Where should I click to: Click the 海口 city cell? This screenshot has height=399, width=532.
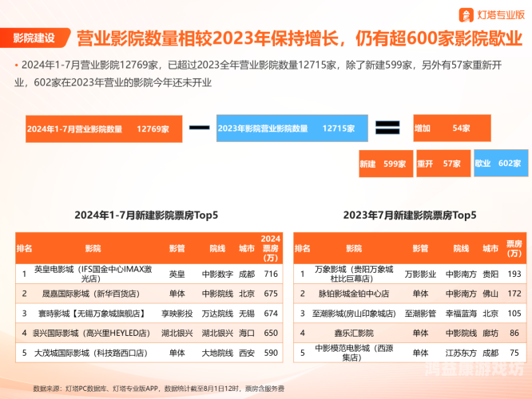[x=247, y=334]
